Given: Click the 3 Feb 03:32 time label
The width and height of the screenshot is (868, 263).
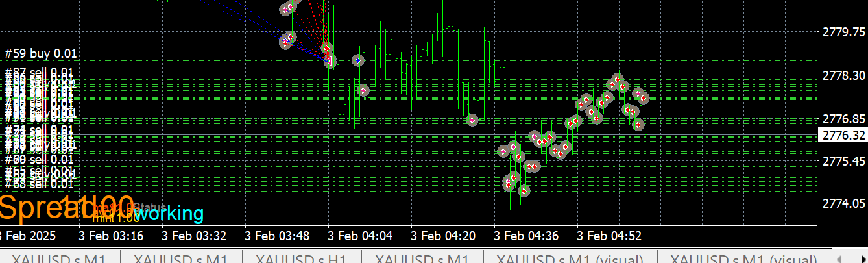Looking at the screenshot, I should pyautogui.click(x=194, y=234).
